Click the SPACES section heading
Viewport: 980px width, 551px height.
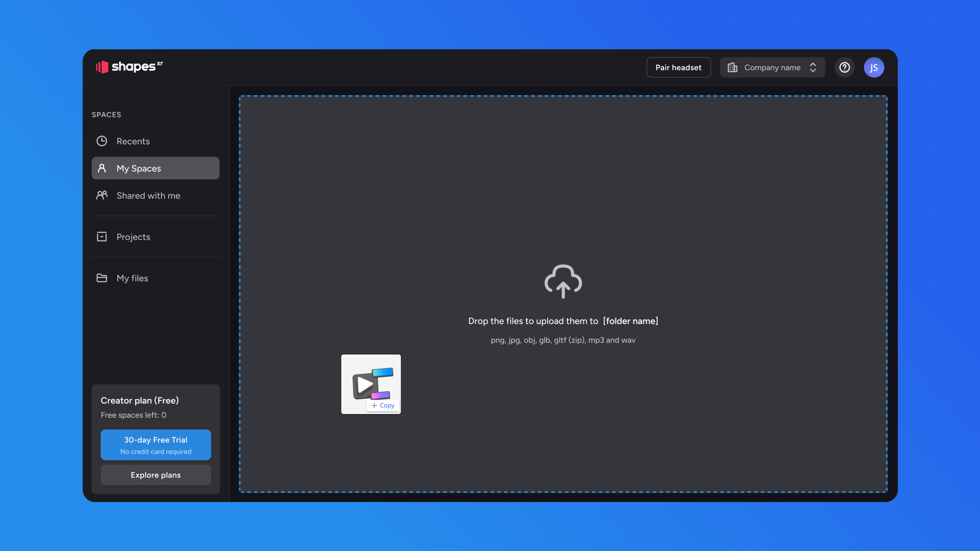(x=106, y=115)
